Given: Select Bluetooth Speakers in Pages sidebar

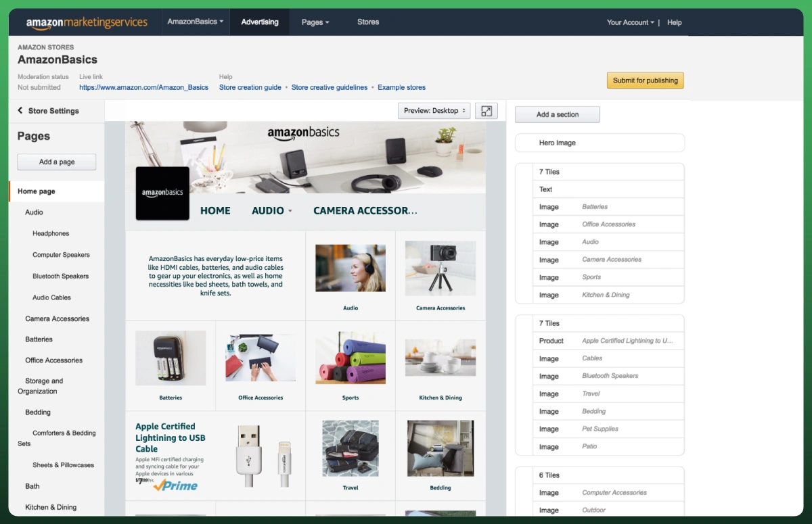Looking at the screenshot, I should (x=61, y=276).
